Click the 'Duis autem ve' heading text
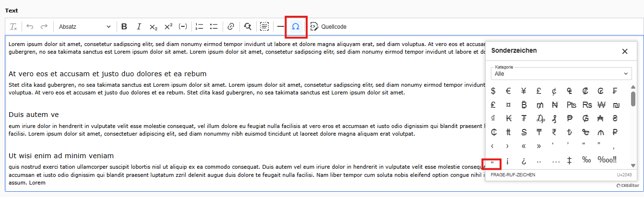This screenshot has height=197, width=644. tap(34, 115)
